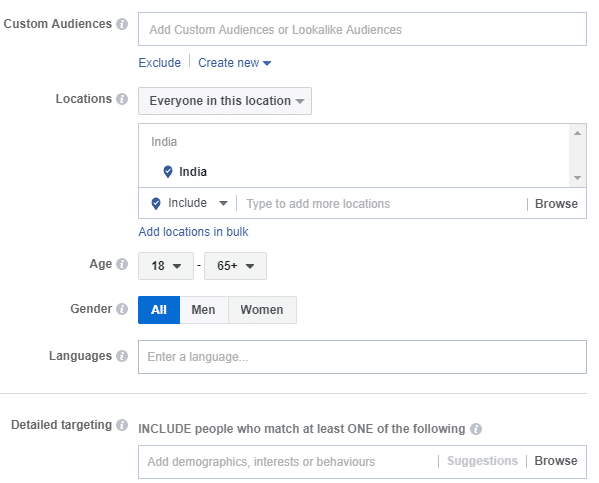
Task: Click the Enter a language field
Action: point(362,357)
